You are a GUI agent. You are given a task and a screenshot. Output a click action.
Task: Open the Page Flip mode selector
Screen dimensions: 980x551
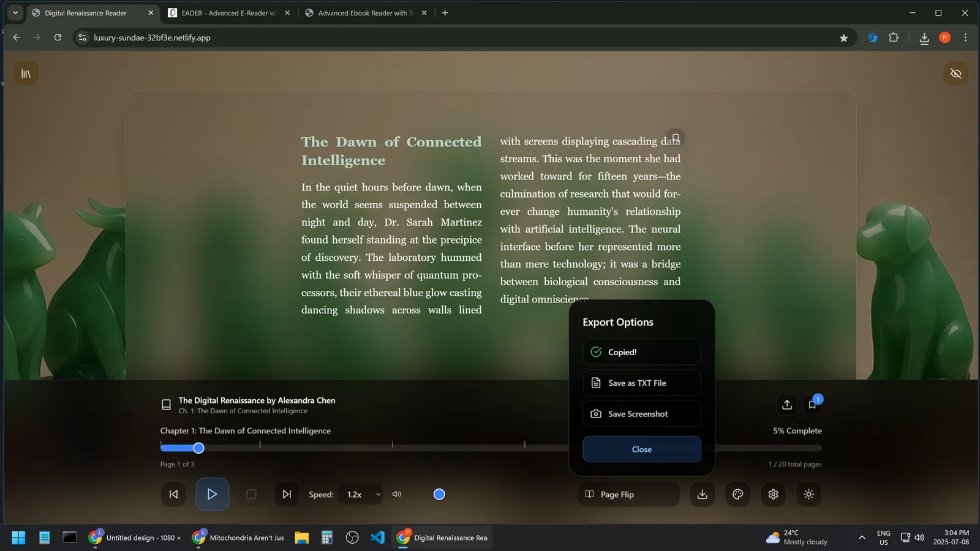[629, 494]
